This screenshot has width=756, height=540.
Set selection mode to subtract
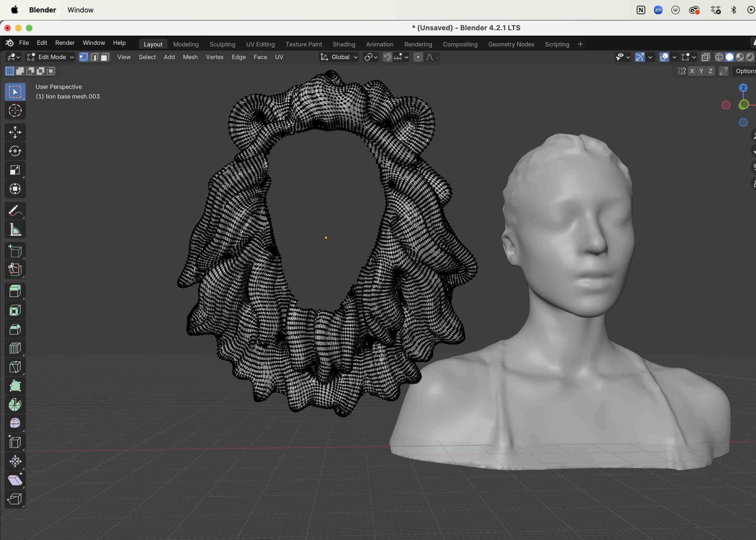[30, 71]
